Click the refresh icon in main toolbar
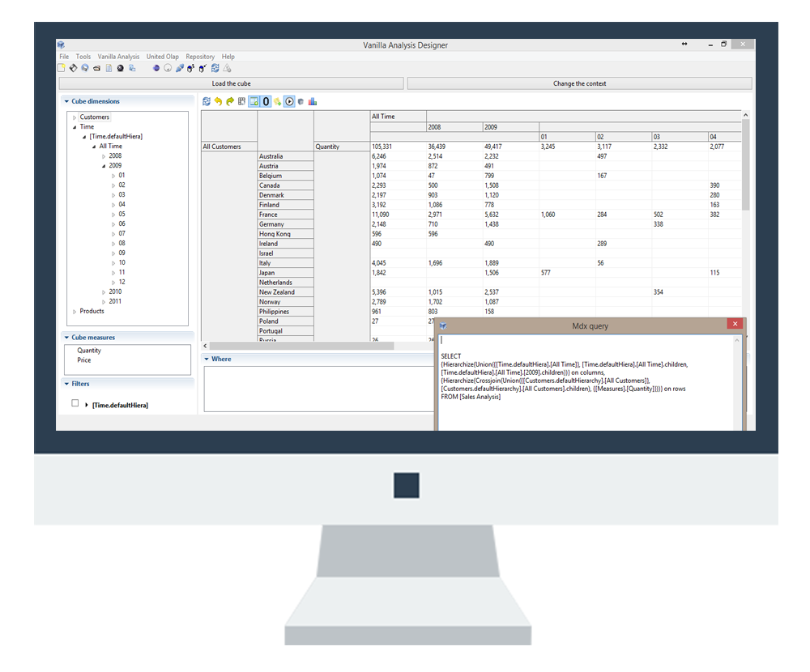The image size is (810, 672). click(215, 68)
